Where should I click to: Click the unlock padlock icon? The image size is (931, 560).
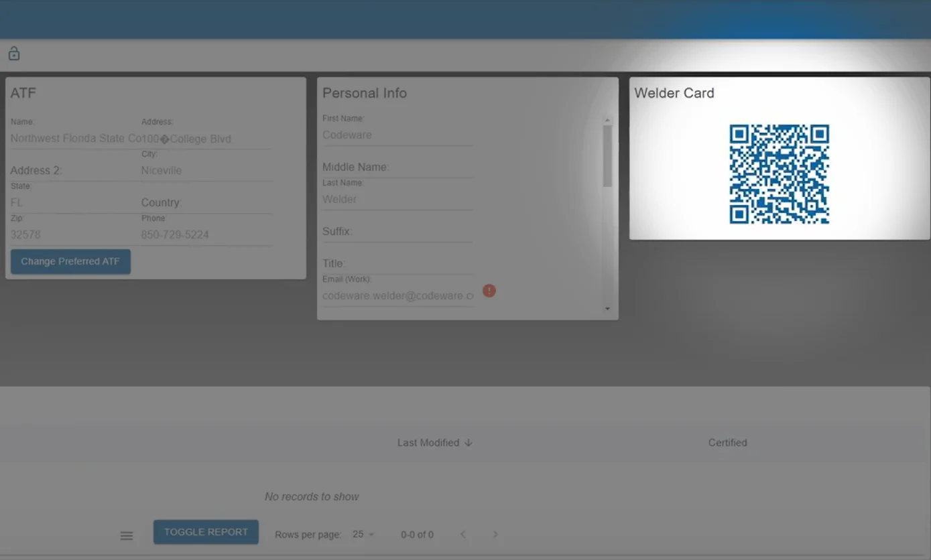point(13,54)
